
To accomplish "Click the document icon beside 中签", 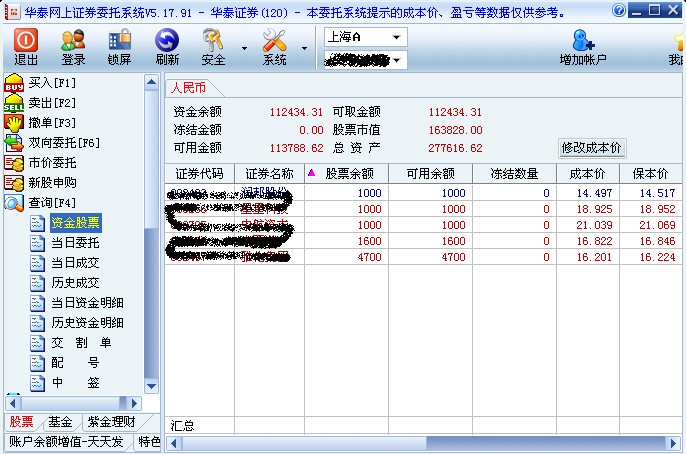I will (x=37, y=383).
